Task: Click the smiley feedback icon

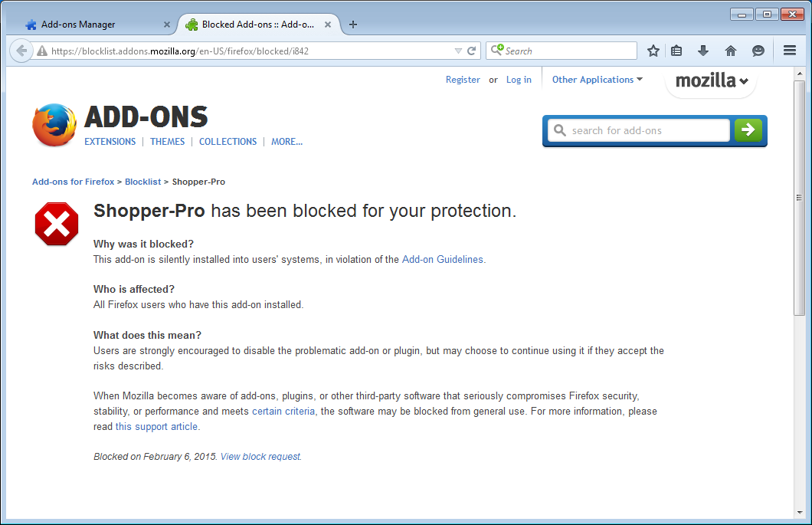Action: coord(758,51)
